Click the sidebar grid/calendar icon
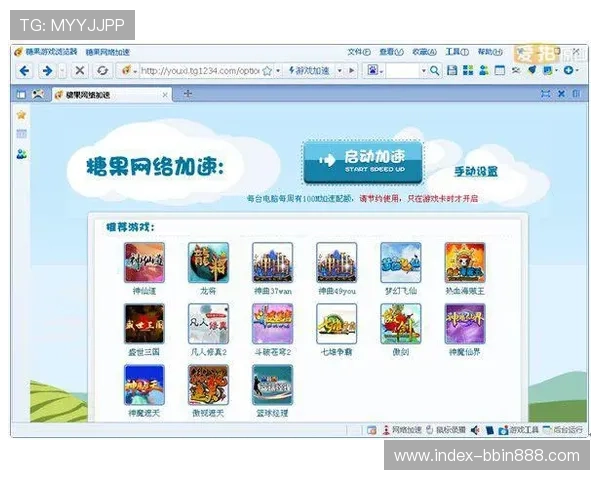Image resolution: width=600 pixels, height=480 pixels. 21,134
